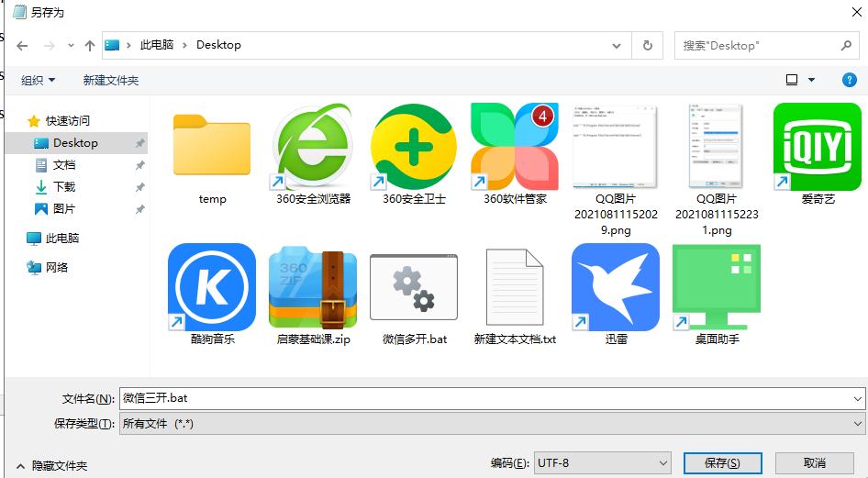Select the 桌面助手 shortcut icon

point(717,287)
